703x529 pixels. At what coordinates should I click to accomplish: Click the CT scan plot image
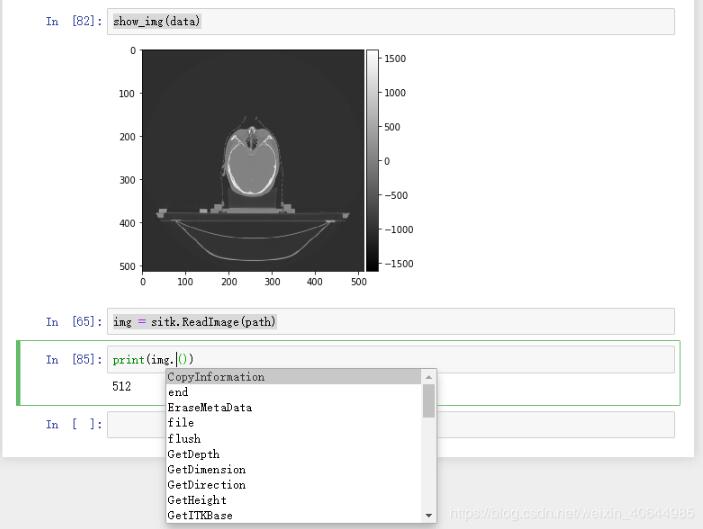(253, 160)
